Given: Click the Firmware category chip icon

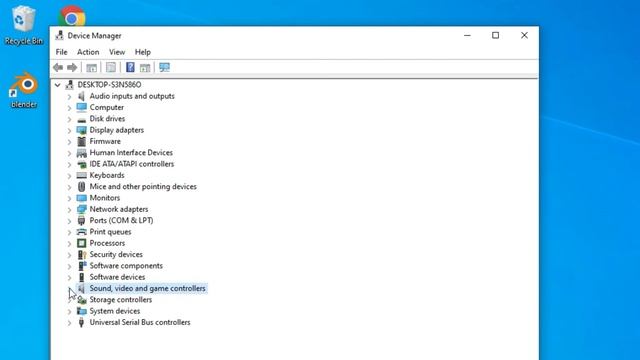Looking at the screenshot, I should pyautogui.click(x=81, y=141).
